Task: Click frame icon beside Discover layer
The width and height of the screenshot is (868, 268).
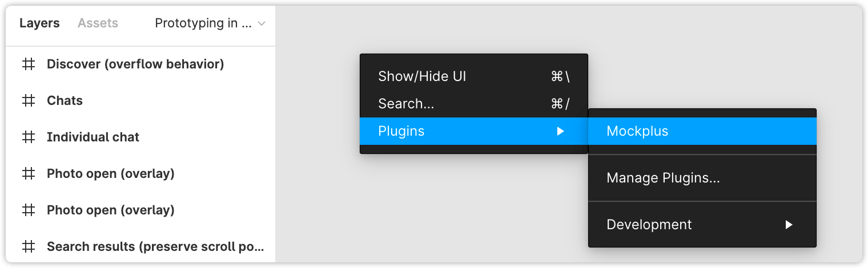Action: point(28,64)
